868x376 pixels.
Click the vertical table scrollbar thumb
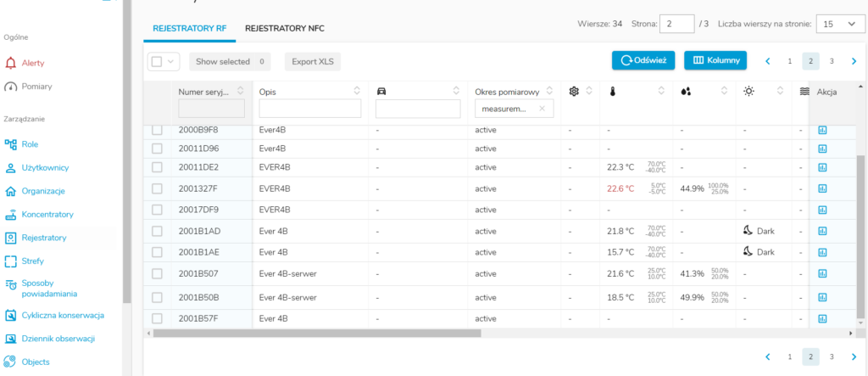tap(860, 237)
